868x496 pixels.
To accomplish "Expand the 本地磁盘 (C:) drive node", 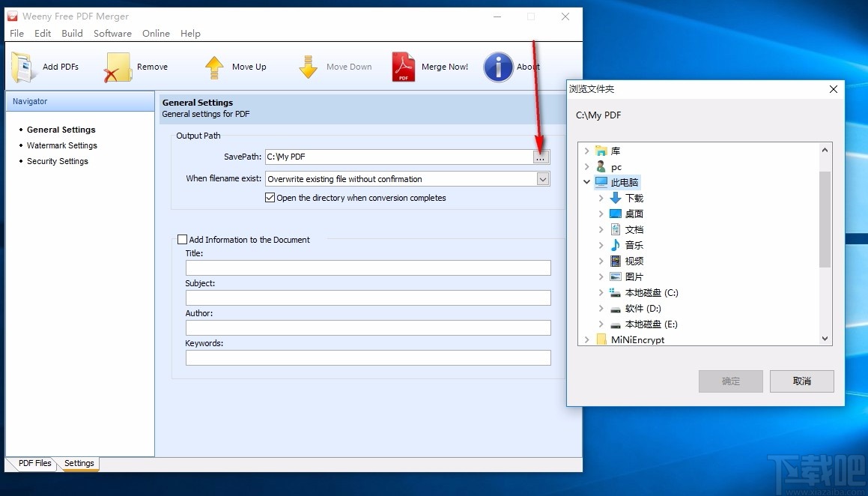I will pos(601,293).
